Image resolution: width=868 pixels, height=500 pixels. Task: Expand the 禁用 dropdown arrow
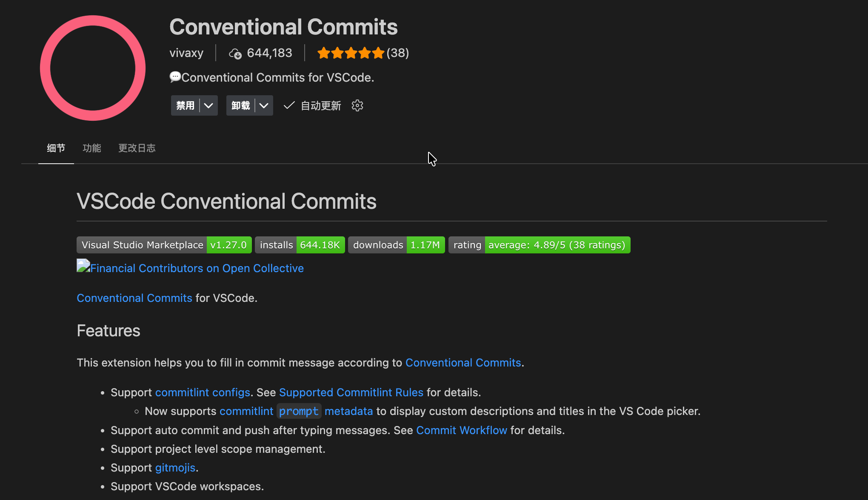[208, 105]
